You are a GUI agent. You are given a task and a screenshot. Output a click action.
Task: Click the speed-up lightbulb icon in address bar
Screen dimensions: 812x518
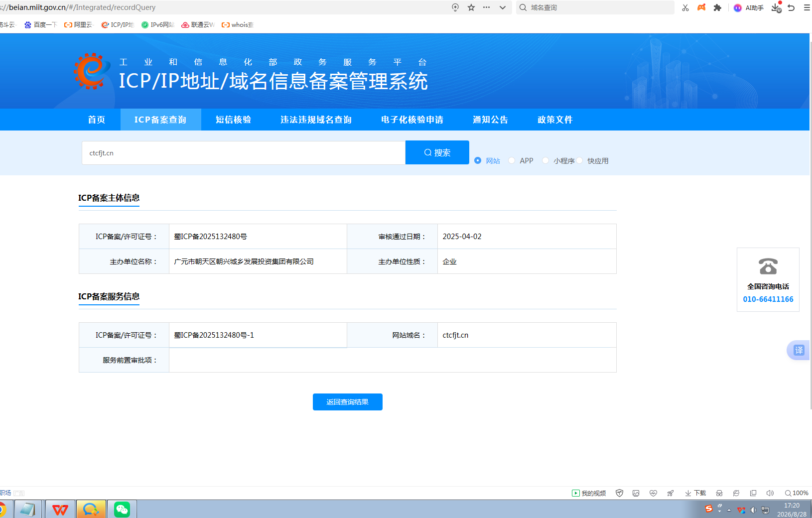coord(455,7)
